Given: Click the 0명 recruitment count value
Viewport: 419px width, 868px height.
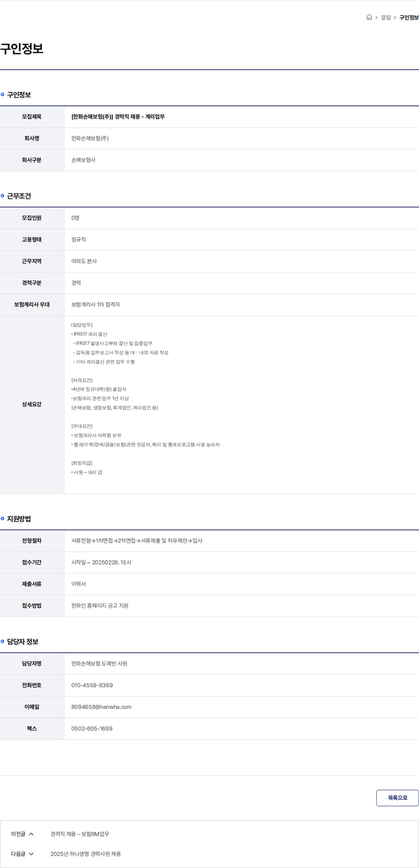Looking at the screenshot, I should 75,218.
